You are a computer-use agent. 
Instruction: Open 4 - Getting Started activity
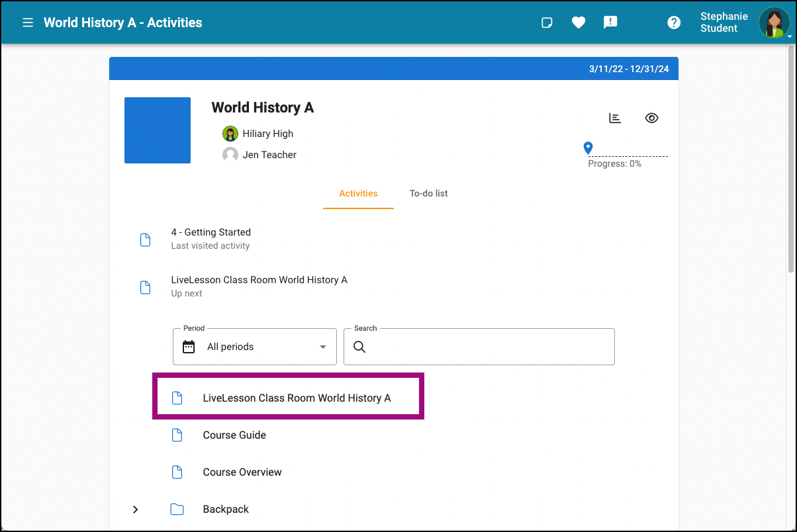click(211, 232)
